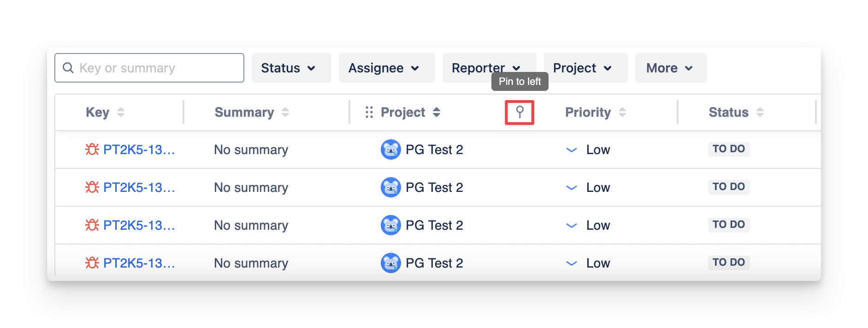The width and height of the screenshot is (868, 328).
Task: Sort by the Priority column arrows
Action: point(622,112)
